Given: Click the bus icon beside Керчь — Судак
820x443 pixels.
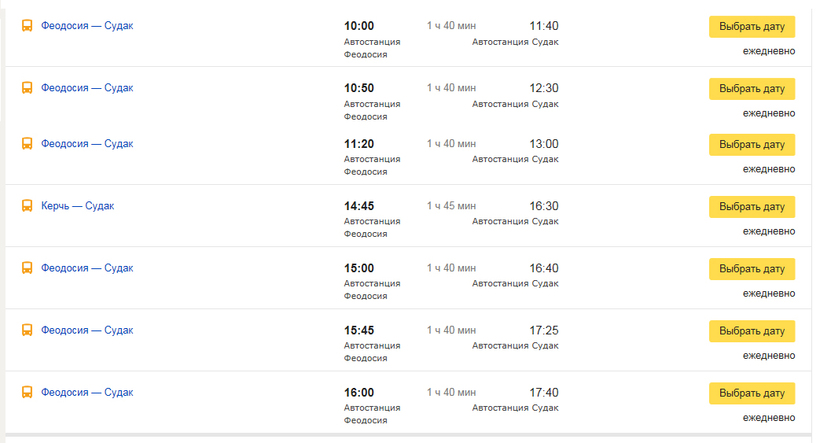Looking at the screenshot, I should pos(27,206).
